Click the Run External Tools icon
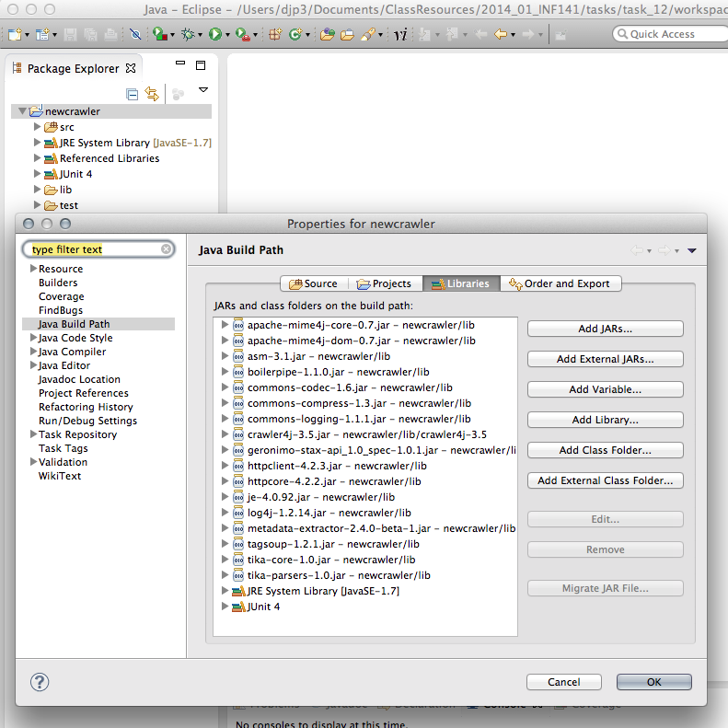The height and width of the screenshot is (728, 728). (x=242, y=34)
